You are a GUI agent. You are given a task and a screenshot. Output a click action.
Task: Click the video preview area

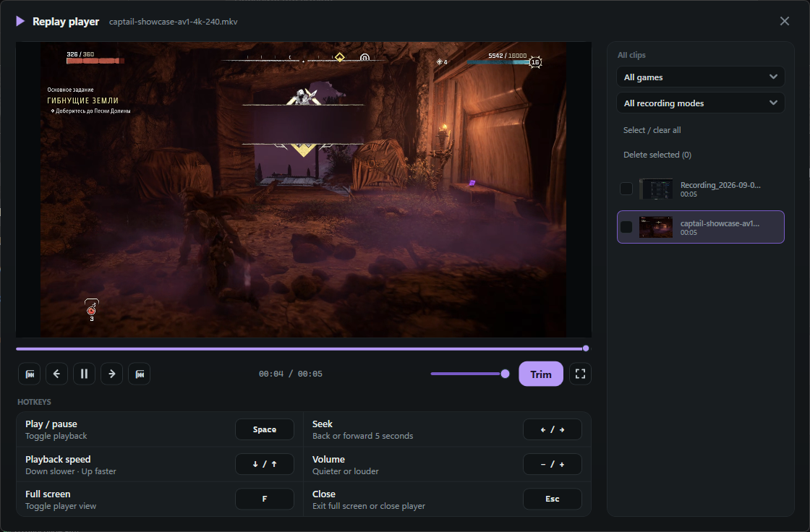[304, 189]
